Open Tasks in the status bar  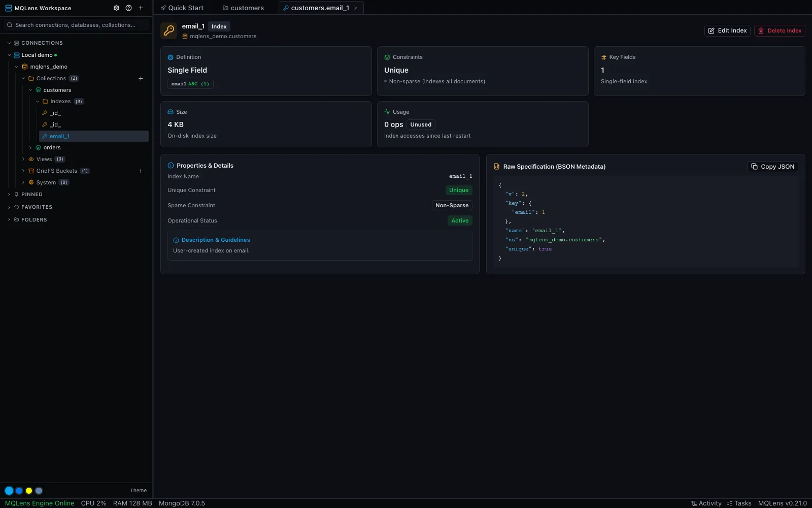(x=739, y=503)
